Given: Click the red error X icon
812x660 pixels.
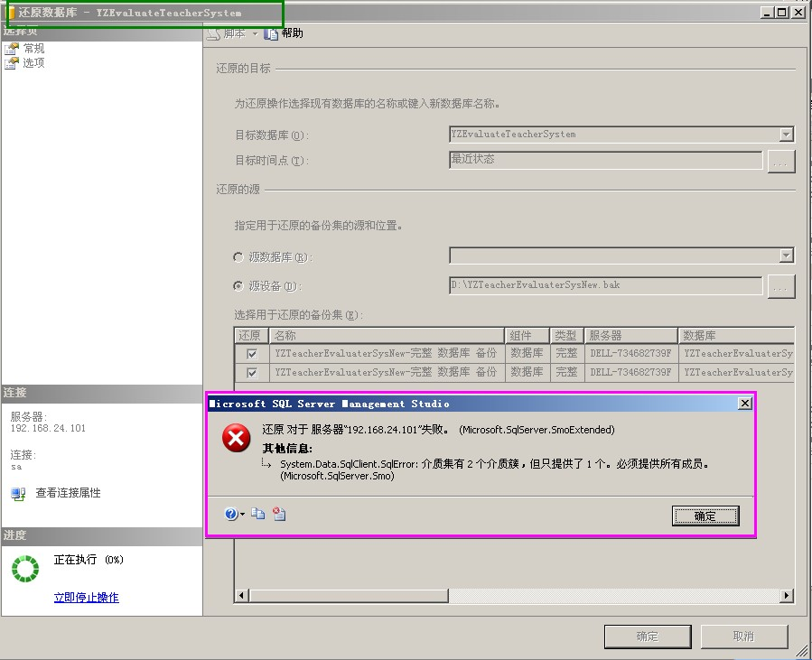Looking at the screenshot, I should 236,438.
